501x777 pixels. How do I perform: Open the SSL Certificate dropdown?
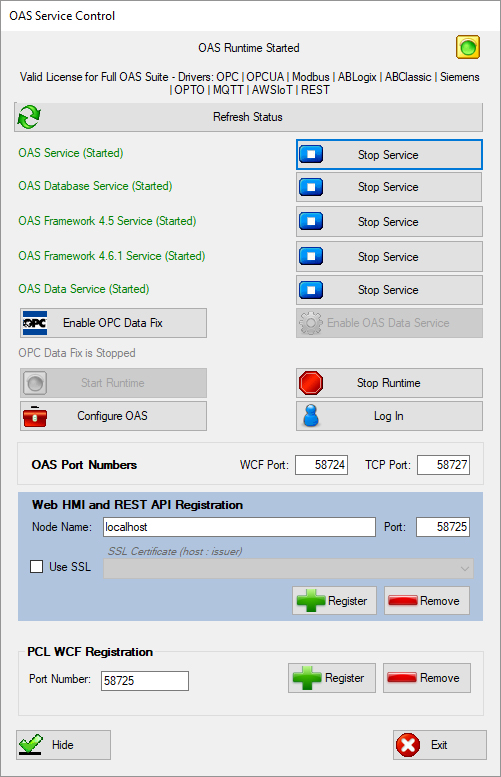(288, 568)
